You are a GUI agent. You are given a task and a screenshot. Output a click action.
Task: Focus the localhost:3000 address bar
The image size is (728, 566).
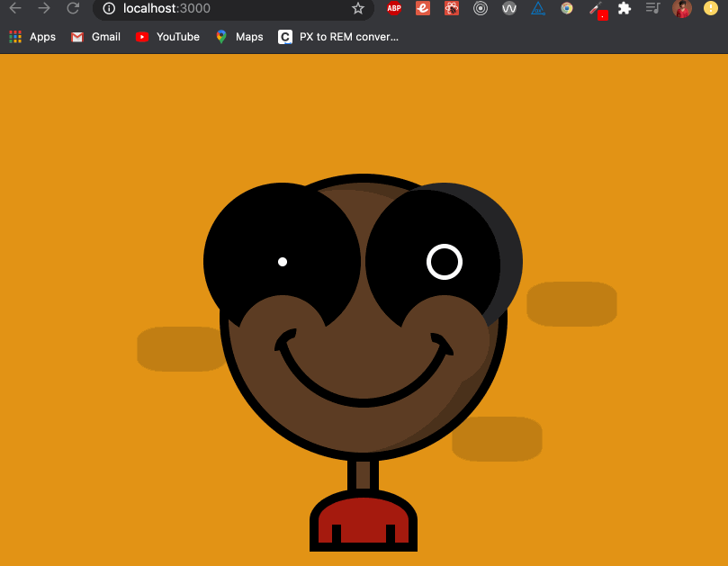click(x=233, y=8)
